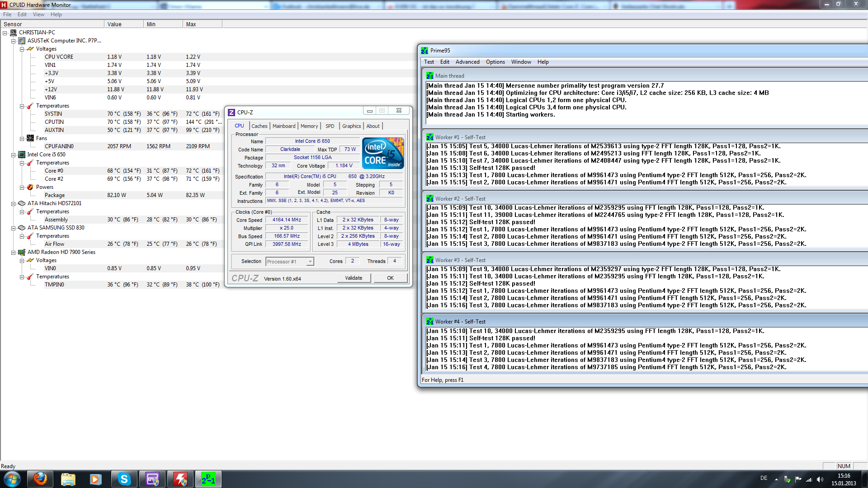The width and height of the screenshot is (868, 488).
Task: Switch to the Mainboard tab in CPU-Z
Action: click(284, 126)
